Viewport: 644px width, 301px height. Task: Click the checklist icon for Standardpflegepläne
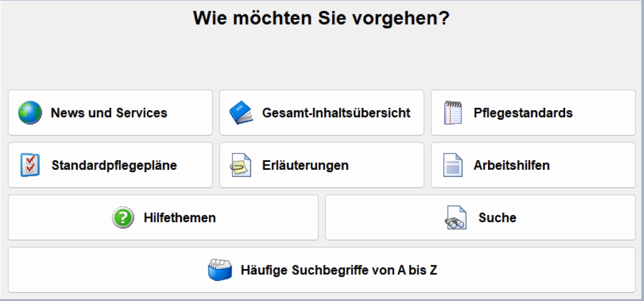(x=30, y=165)
